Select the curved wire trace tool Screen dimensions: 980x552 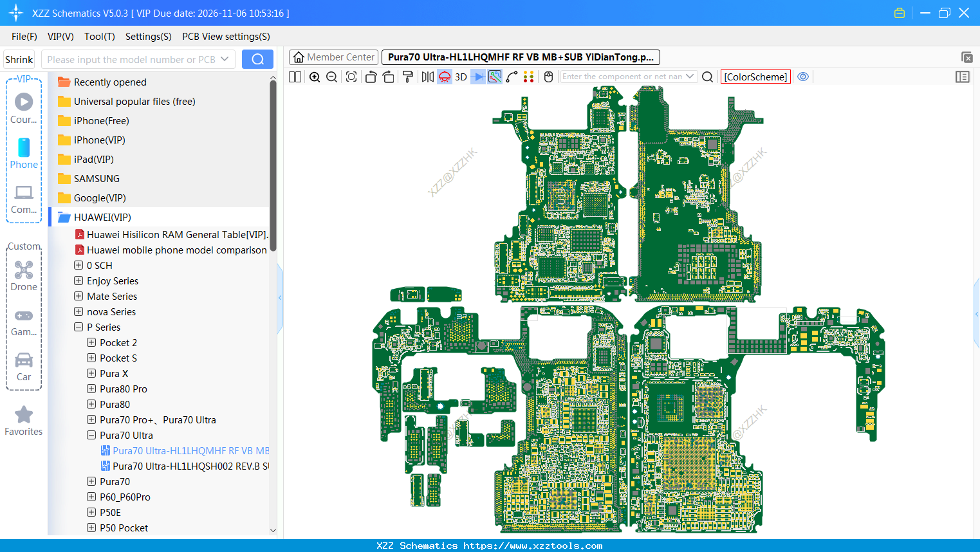(512, 77)
